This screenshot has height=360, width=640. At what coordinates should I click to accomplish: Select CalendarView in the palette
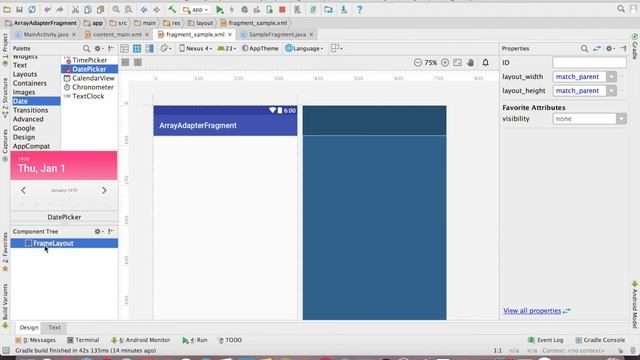pos(89,78)
